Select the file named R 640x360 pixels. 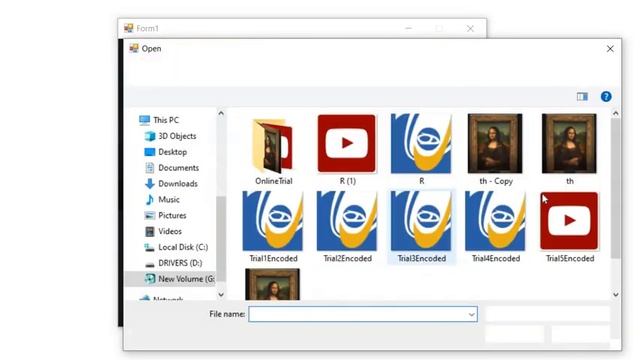421,143
